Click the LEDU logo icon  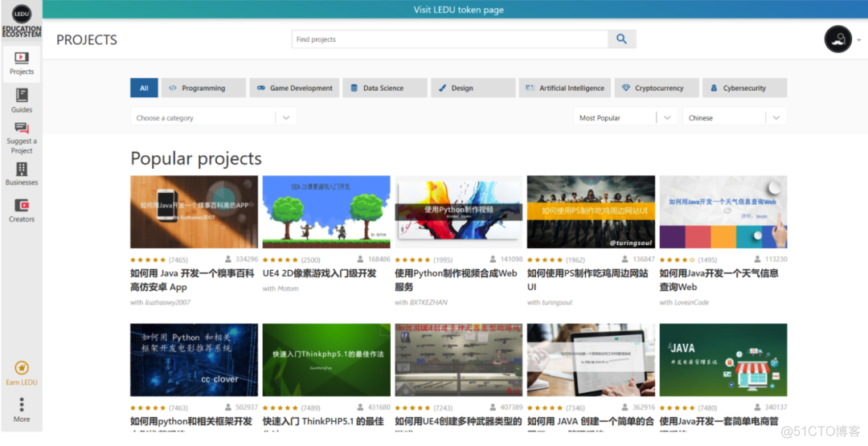point(22,14)
